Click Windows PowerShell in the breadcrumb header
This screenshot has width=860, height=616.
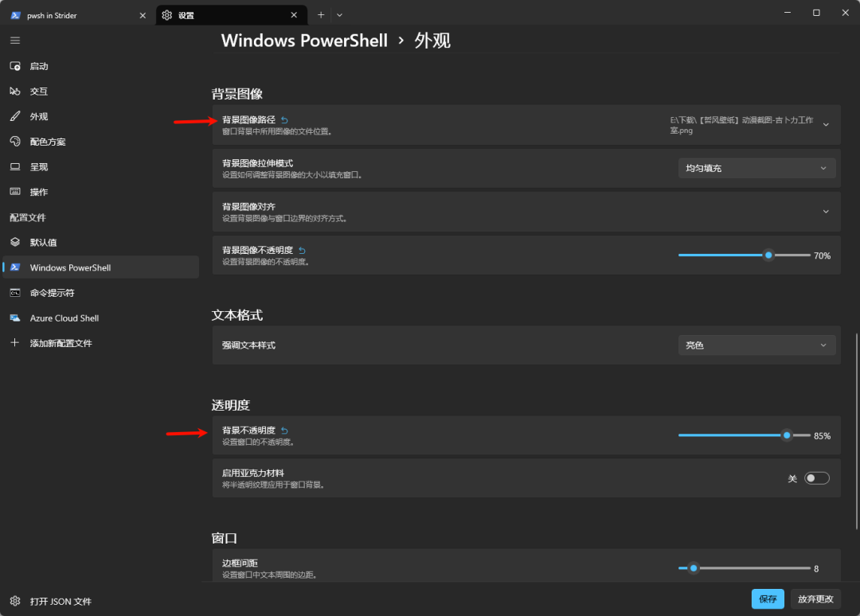[x=304, y=41]
